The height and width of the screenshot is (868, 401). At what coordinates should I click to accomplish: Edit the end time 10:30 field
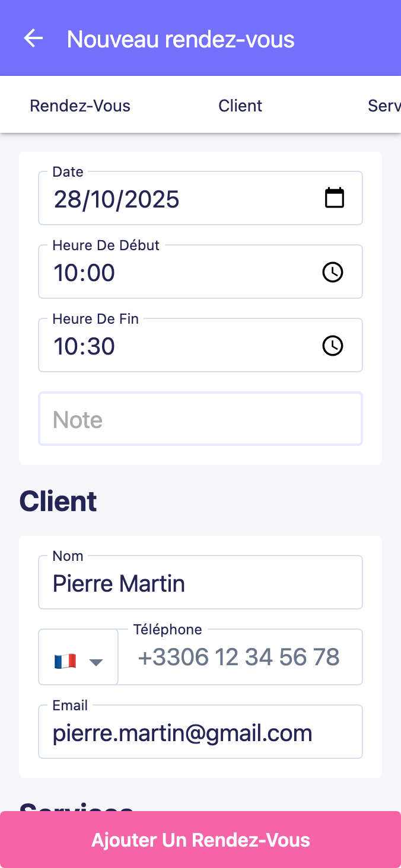(178, 346)
